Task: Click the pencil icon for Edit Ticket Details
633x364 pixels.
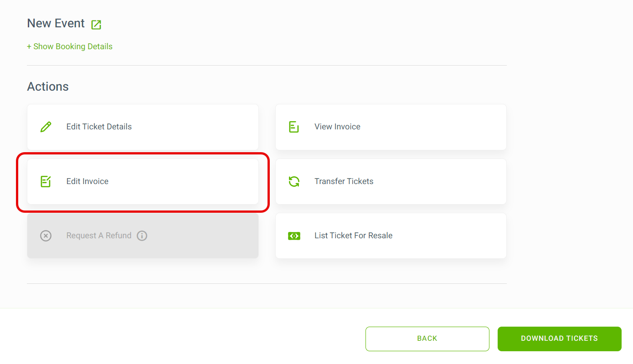Action: pyautogui.click(x=46, y=127)
